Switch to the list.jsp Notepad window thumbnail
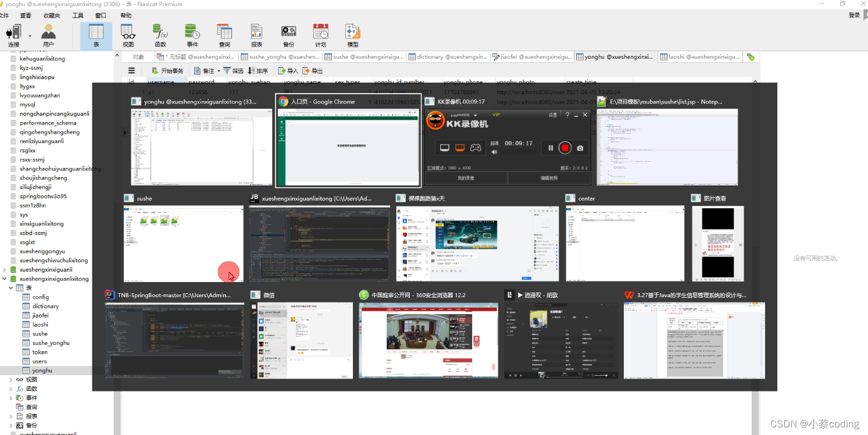Image resolution: width=868 pixels, height=435 pixels. tap(667, 141)
